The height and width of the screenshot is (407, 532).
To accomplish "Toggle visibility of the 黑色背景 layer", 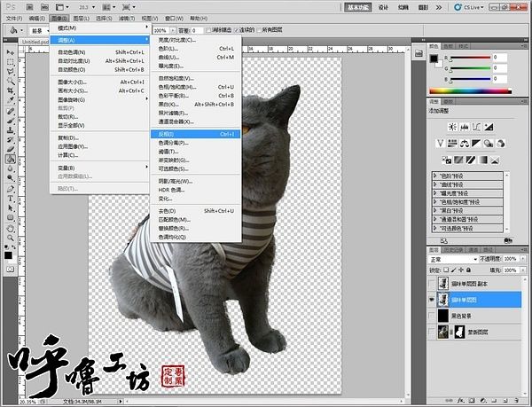I will [432, 316].
